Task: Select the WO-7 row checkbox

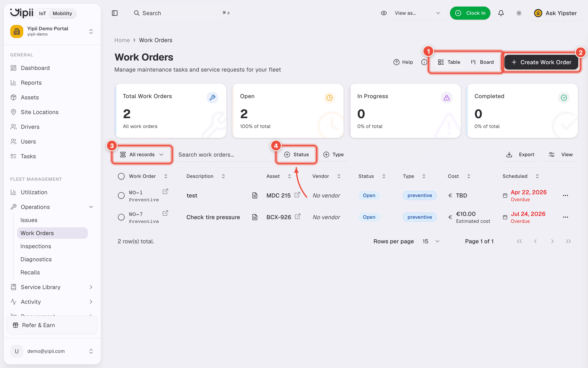Action: (121, 217)
